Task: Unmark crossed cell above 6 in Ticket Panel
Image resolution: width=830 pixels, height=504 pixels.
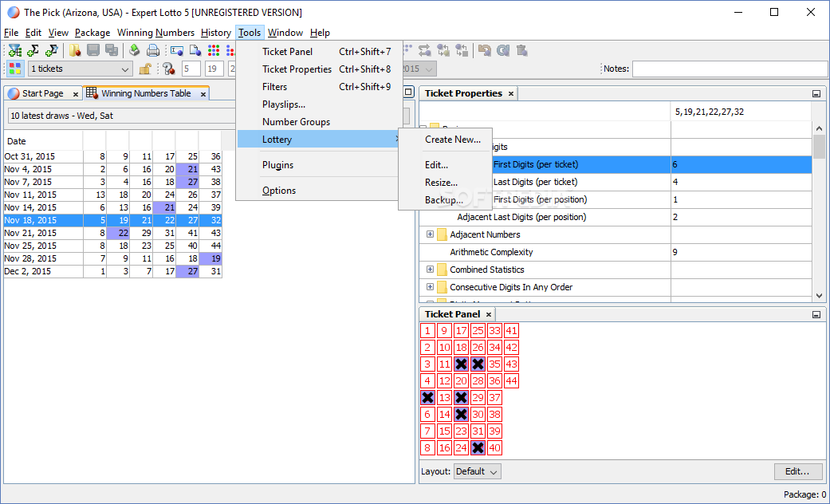Action: [427, 398]
